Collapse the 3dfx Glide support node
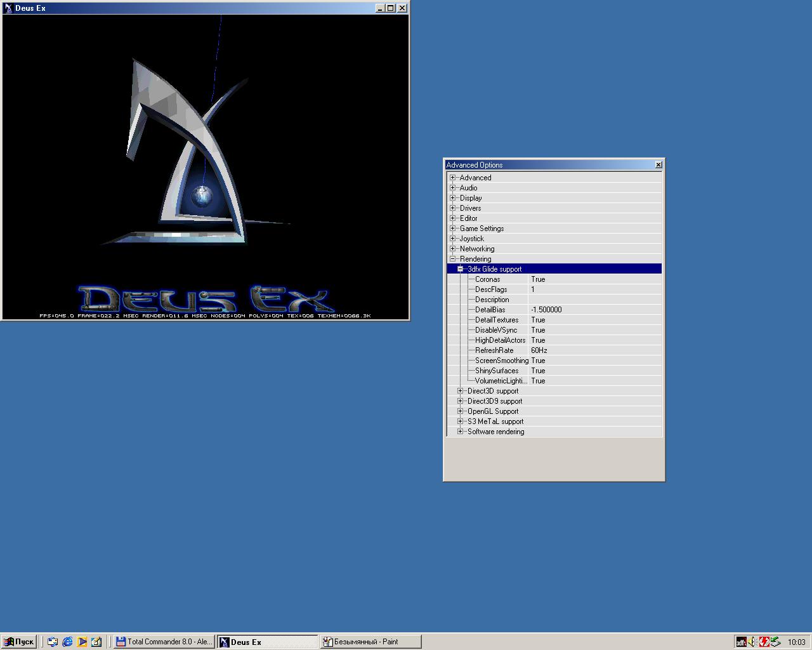 point(461,269)
